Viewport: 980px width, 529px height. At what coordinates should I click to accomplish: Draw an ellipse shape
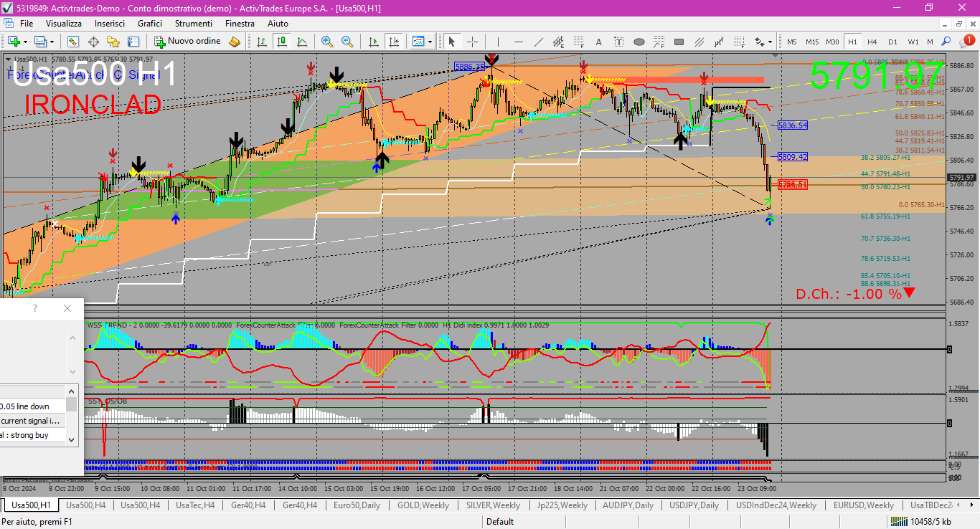pyautogui.click(x=639, y=42)
